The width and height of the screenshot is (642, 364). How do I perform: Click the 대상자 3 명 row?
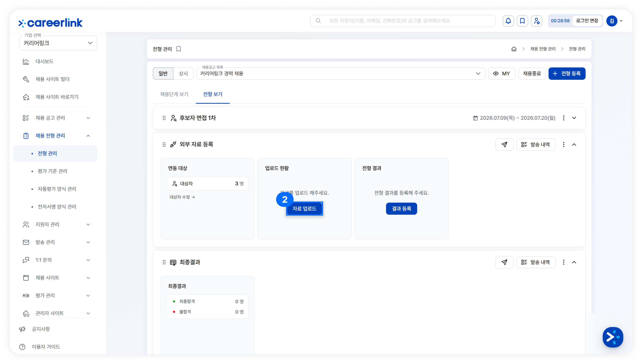click(208, 184)
